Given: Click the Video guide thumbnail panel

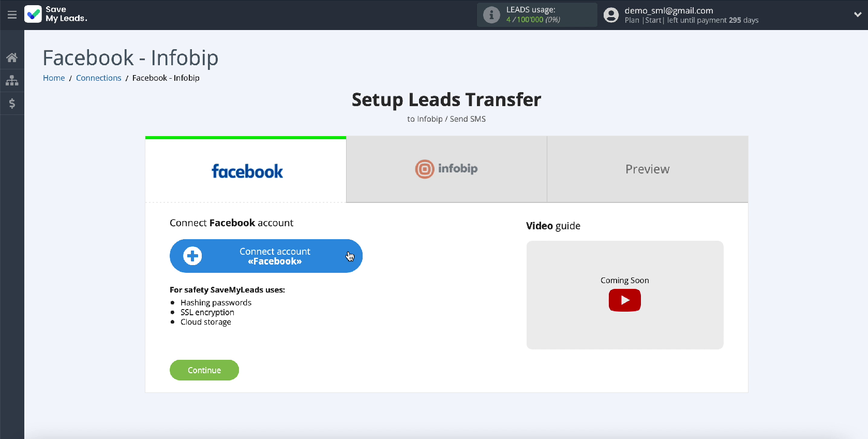Looking at the screenshot, I should pos(625,295).
